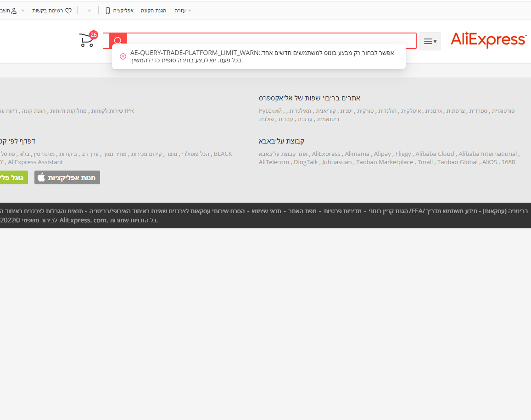Click the Apple icon on חנות אפליקציות button
This screenshot has width=531, height=420.
[x=41, y=177]
